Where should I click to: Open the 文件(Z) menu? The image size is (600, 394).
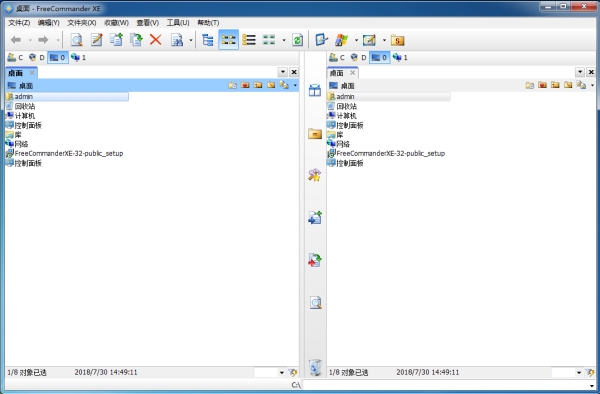(x=19, y=23)
